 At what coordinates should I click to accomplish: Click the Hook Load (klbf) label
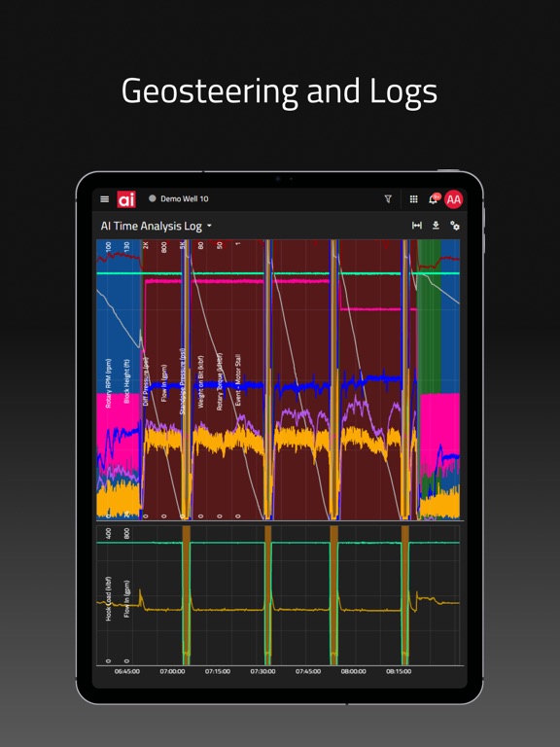tap(109, 598)
